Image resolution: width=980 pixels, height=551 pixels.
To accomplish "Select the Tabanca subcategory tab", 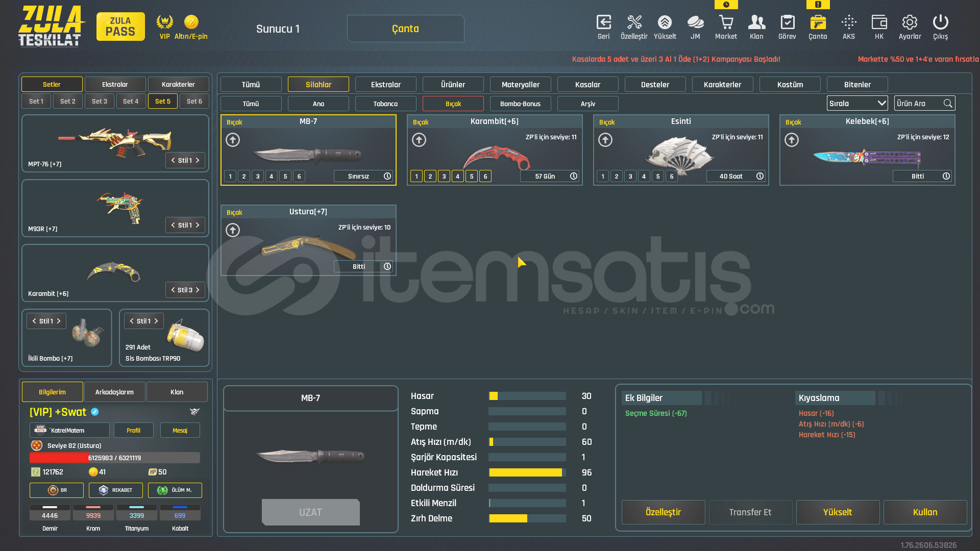I will tap(385, 104).
